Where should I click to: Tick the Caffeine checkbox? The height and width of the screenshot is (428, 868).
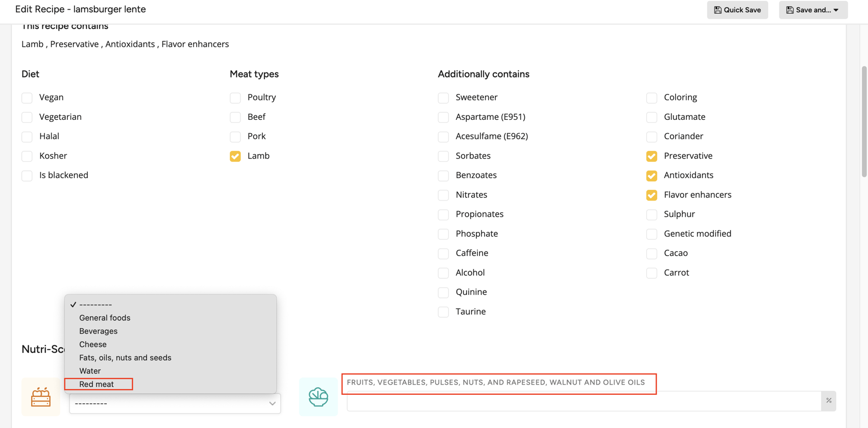point(444,253)
